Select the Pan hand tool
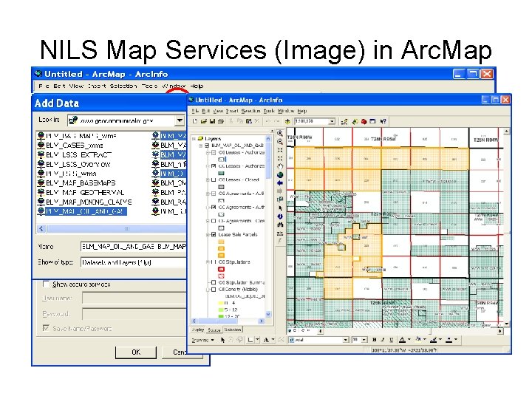Image resolution: width=532 pixels, height=399 pixels. tap(280, 166)
